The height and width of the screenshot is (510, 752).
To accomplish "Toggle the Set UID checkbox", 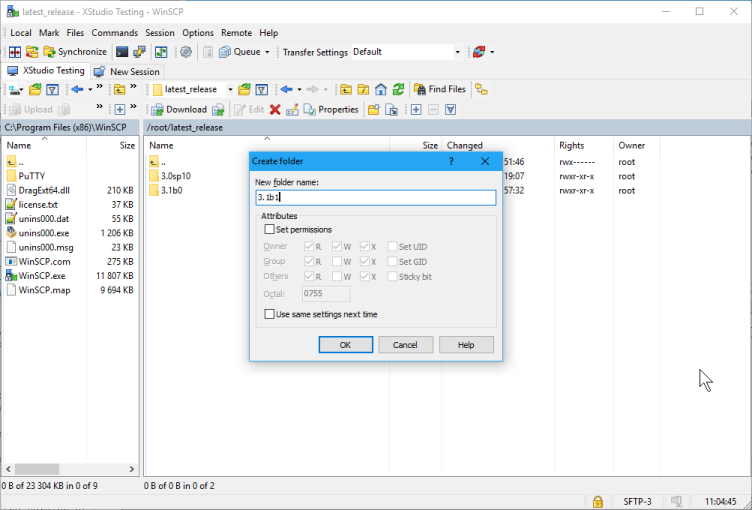I will tap(392, 247).
